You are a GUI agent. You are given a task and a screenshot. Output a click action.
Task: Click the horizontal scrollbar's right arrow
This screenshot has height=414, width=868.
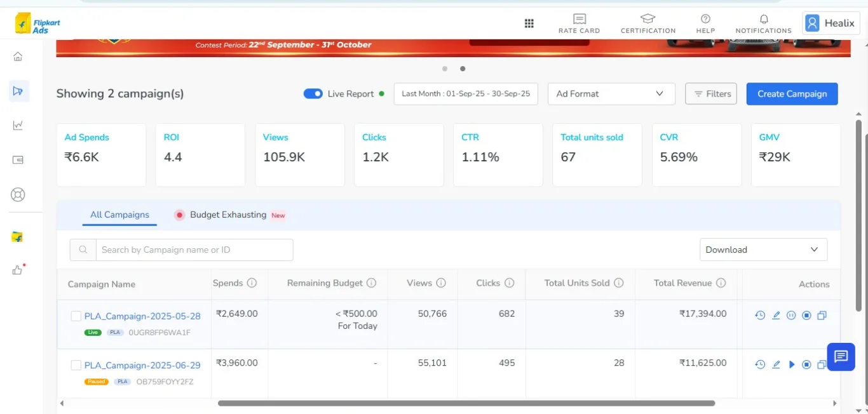[x=835, y=403]
